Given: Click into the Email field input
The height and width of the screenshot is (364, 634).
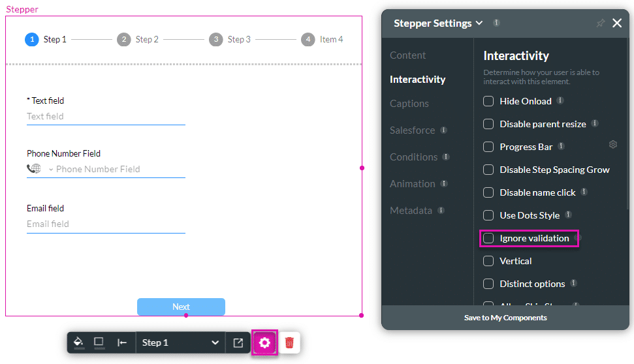Looking at the screenshot, I should click(x=106, y=224).
